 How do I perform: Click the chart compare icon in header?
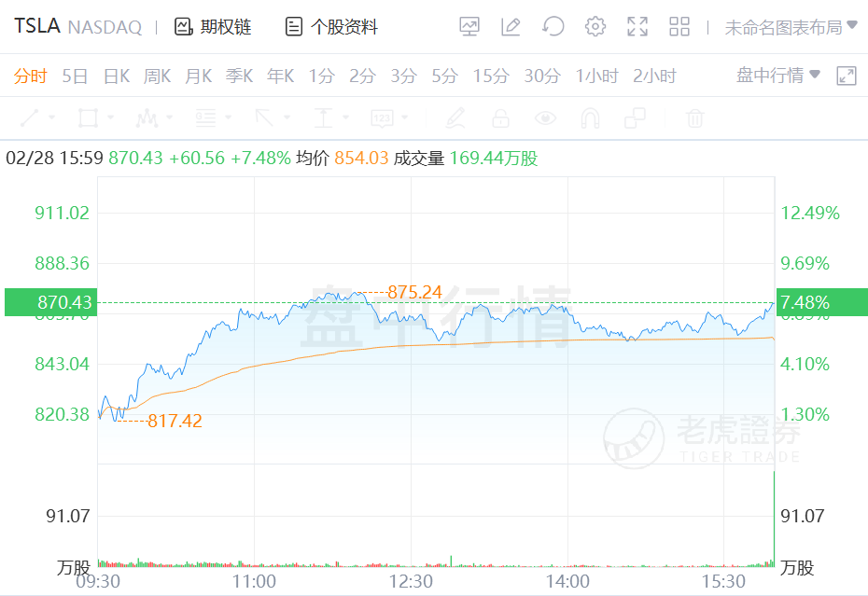(x=469, y=27)
